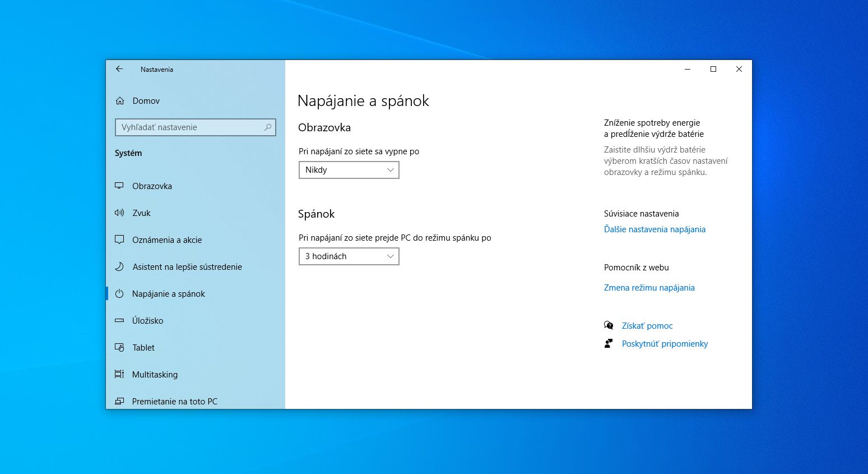The height and width of the screenshot is (474, 868).
Task: Click the Domov home icon
Action: [x=120, y=101]
